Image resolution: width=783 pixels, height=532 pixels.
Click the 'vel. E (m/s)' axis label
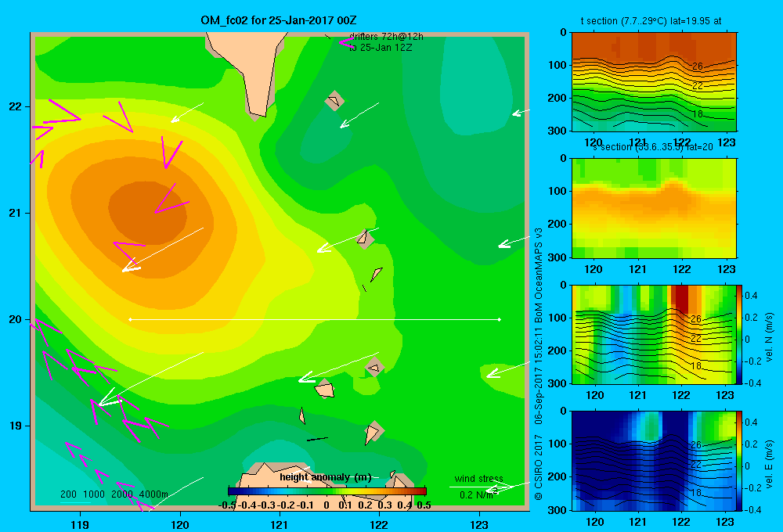pos(769,464)
